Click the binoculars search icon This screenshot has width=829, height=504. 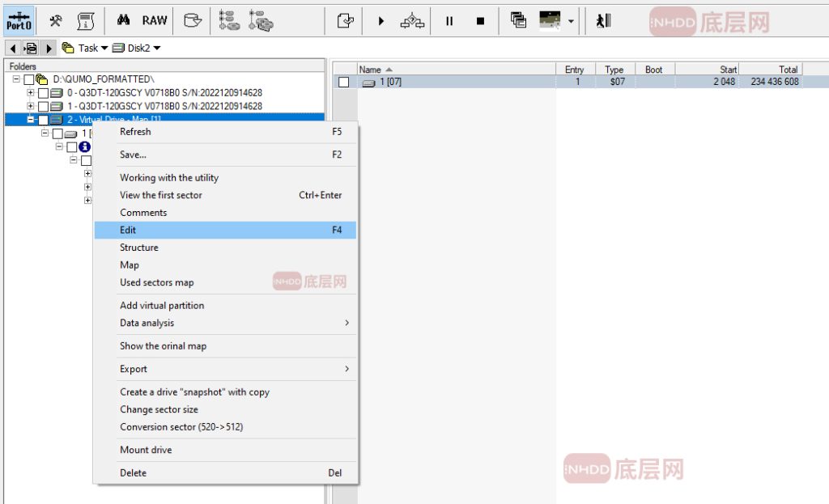(124, 21)
